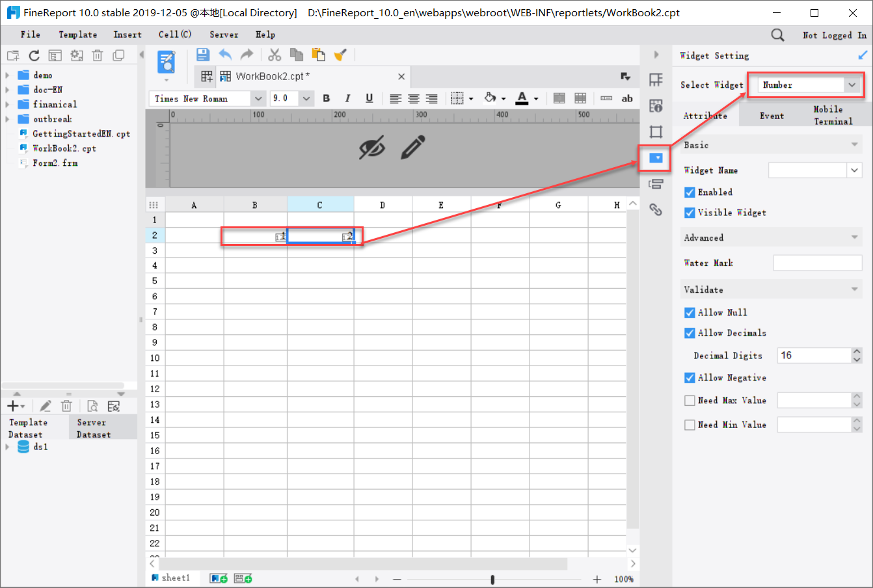Uncheck Allow Null

click(x=690, y=313)
